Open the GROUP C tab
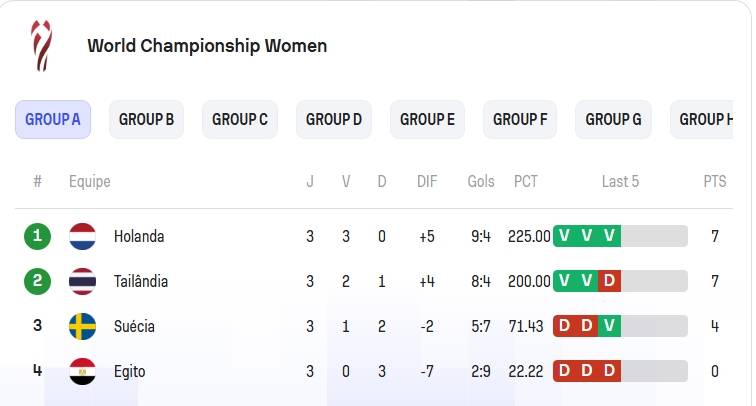Viewport: 756px width, 406px height. point(240,120)
